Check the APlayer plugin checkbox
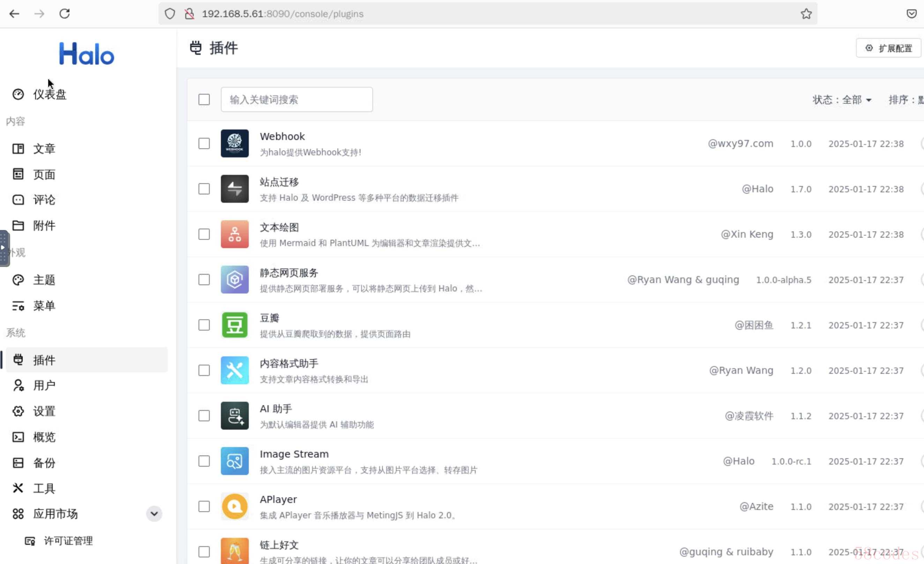This screenshot has width=924, height=564. coord(204,506)
